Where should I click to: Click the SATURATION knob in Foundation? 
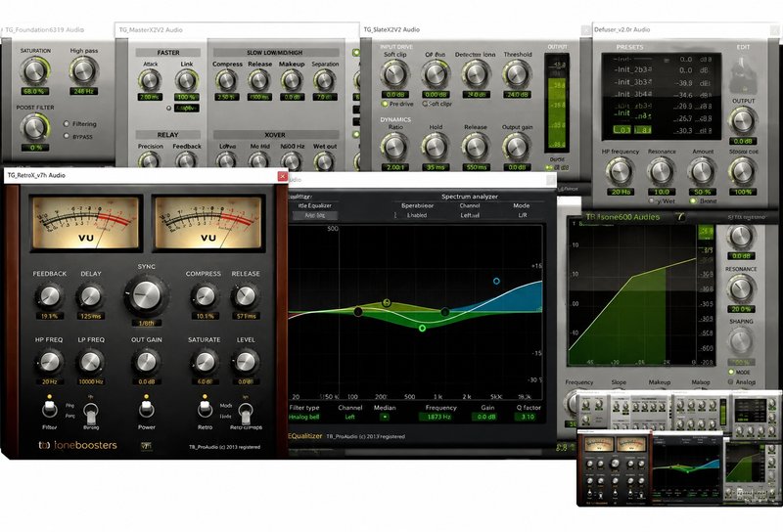pyautogui.click(x=34, y=70)
